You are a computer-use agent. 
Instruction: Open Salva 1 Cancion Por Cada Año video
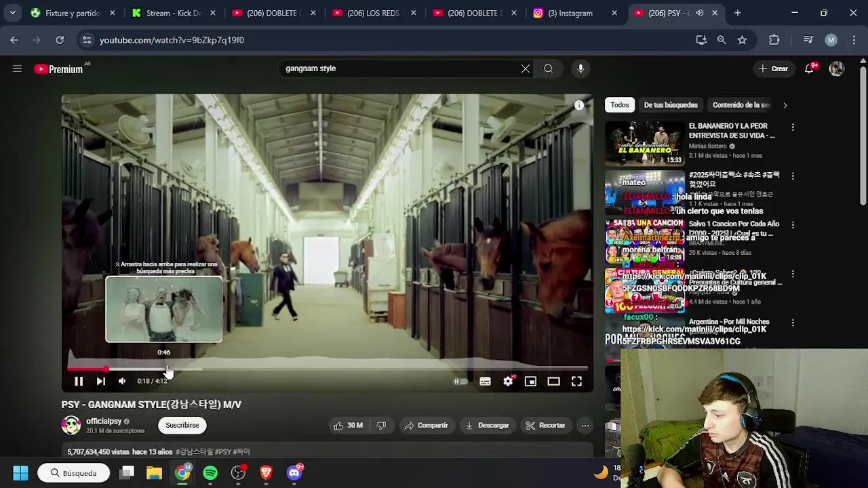(734, 228)
